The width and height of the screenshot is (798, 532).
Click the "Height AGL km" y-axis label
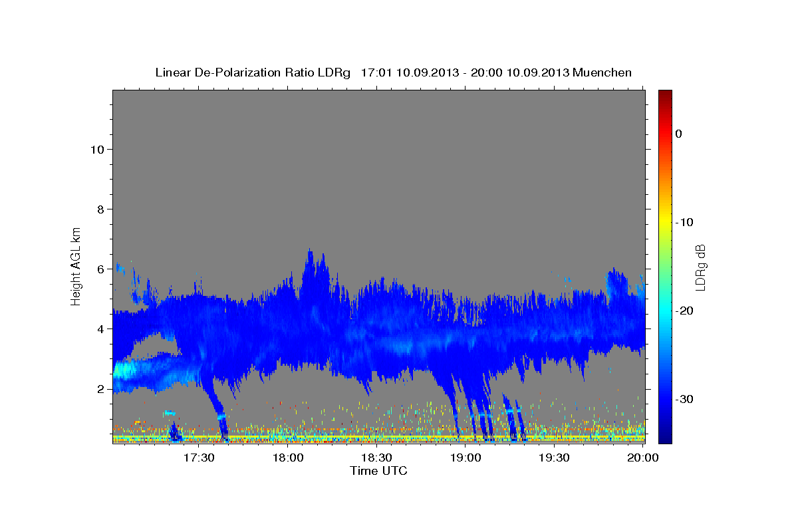pos(76,265)
